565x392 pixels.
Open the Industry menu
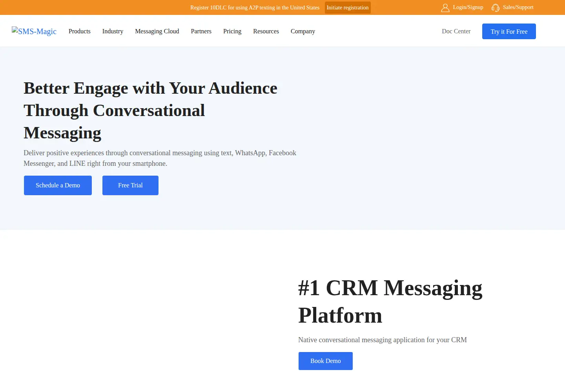(113, 31)
